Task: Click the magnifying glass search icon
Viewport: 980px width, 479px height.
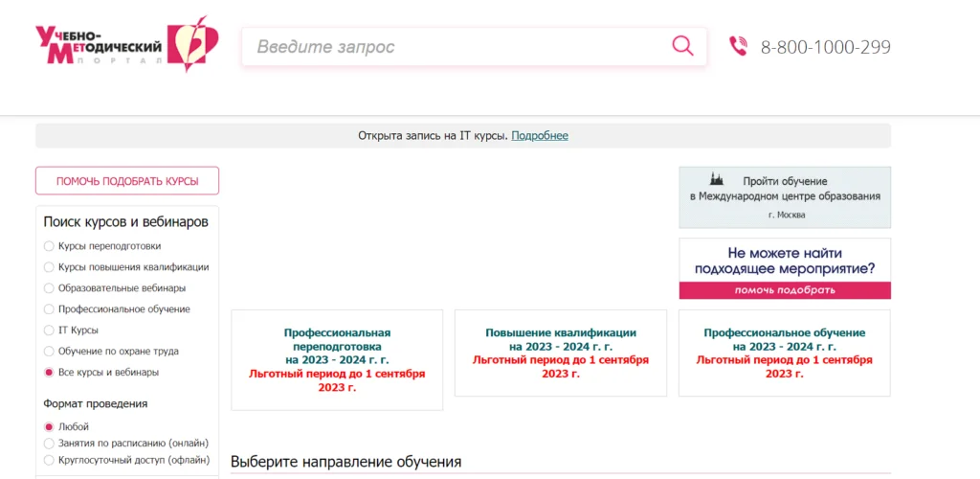Action: [x=682, y=46]
